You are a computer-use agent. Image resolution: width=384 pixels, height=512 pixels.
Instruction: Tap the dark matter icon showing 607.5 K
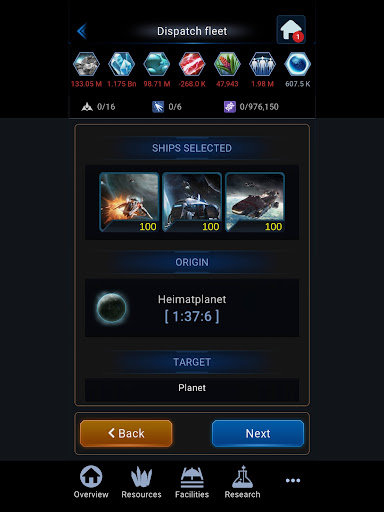click(297, 64)
